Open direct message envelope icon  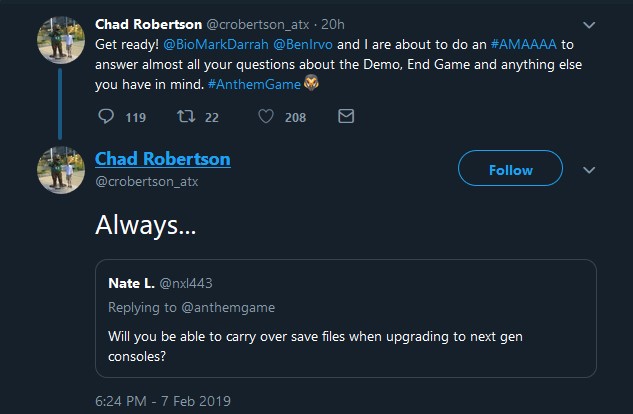pos(346,117)
